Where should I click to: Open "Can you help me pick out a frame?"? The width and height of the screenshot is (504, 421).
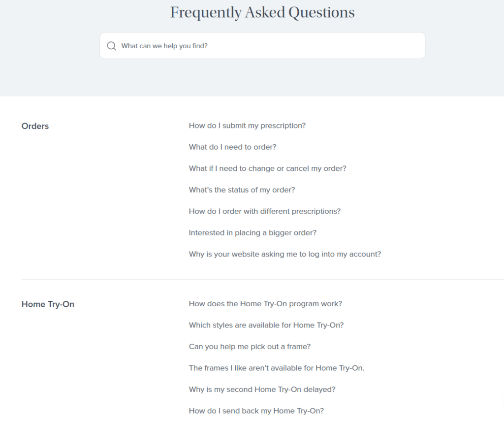250,347
